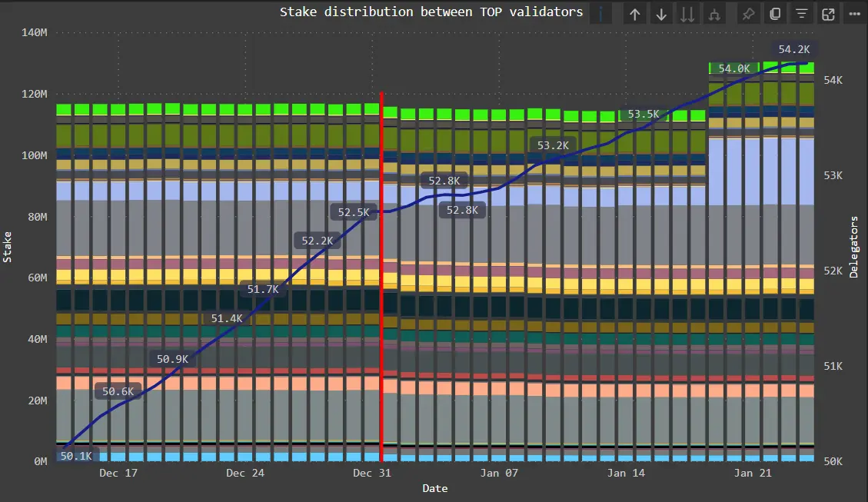Click the 40M stake axis value
This screenshot has width=868, height=502.
[38, 339]
